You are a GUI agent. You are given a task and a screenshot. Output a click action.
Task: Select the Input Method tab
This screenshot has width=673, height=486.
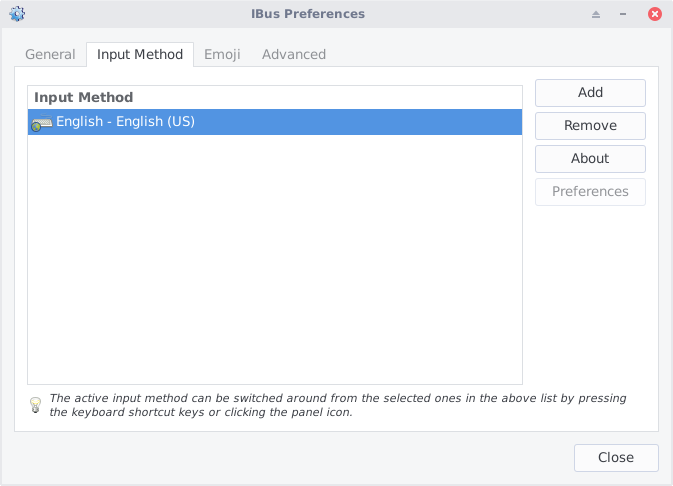click(140, 55)
